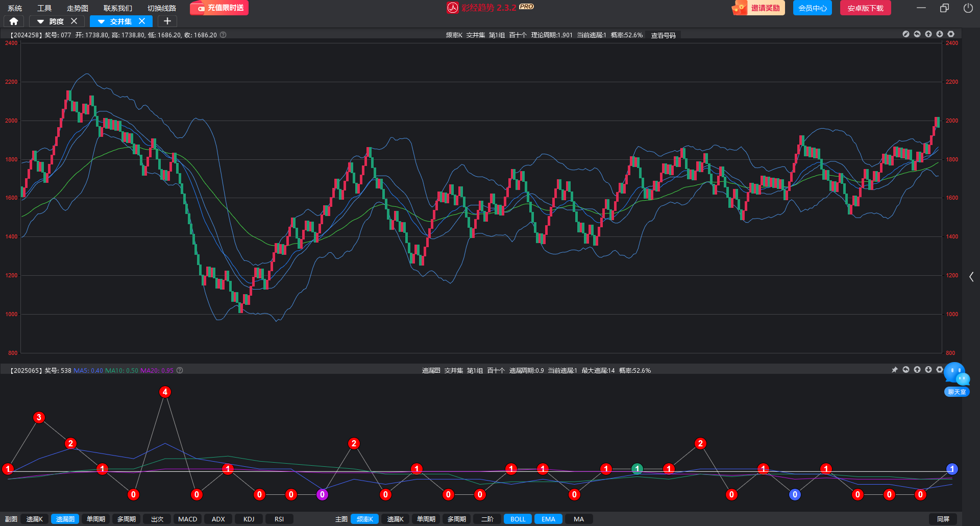Toggle sub chart 出次 option

pos(157,519)
